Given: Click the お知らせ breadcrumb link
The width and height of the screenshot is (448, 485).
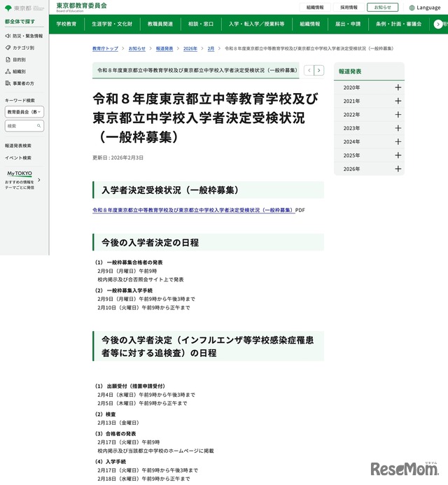Looking at the screenshot, I should [136, 48].
